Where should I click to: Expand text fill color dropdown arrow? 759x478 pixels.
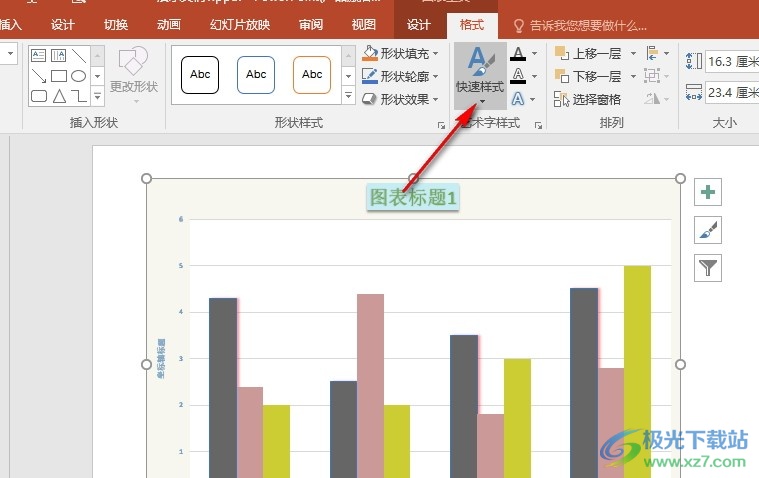point(534,53)
